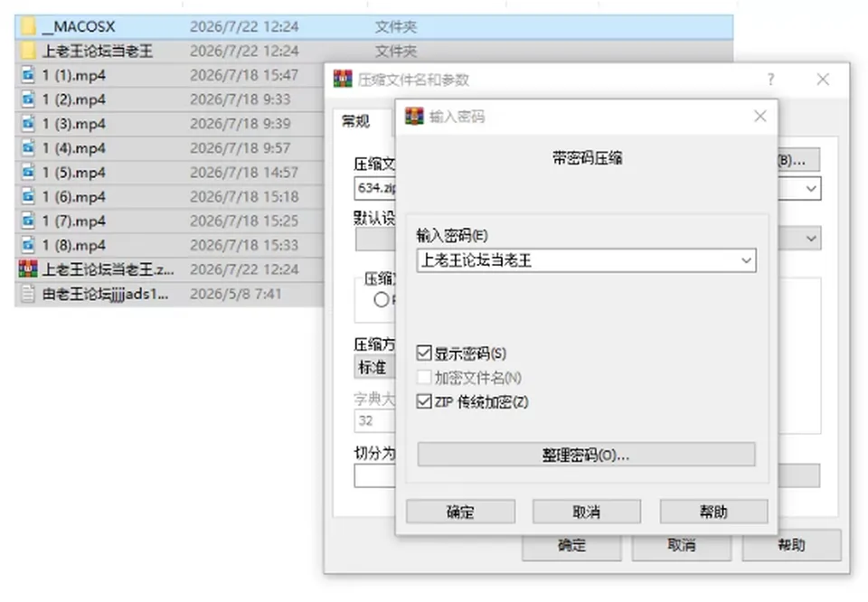Click the _MACOSX folder icon
The image size is (868, 602).
coord(27,26)
